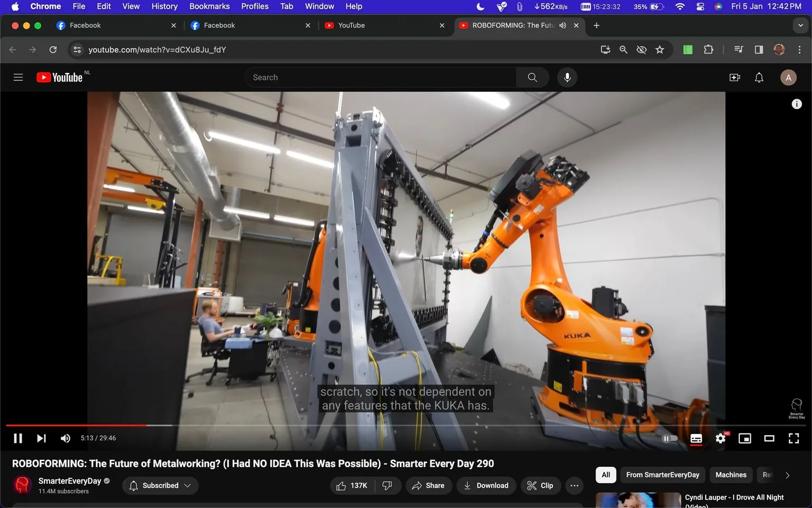Open the YouTube hamburger menu

tap(17, 77)
